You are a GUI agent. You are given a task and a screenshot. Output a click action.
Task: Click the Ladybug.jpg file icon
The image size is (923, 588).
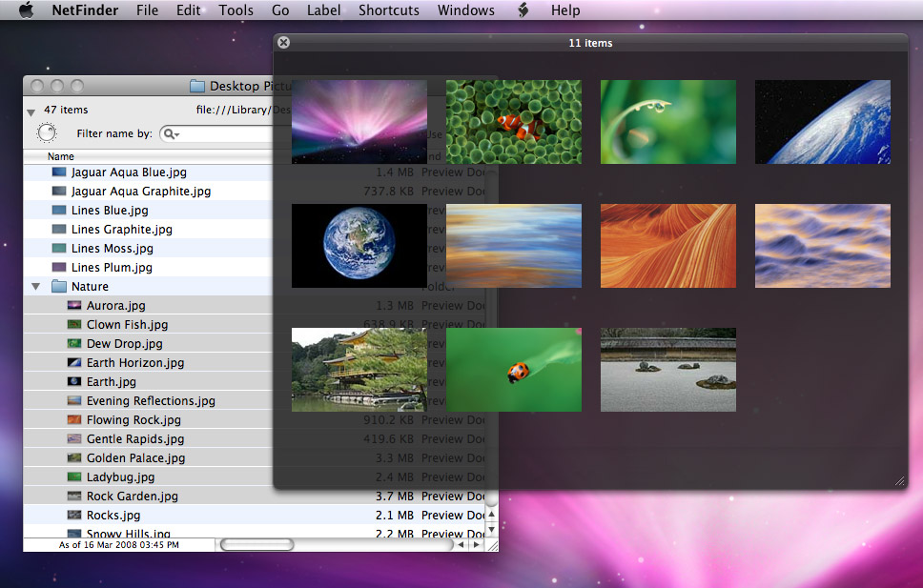pyautogui.click(x=74, y=477)
